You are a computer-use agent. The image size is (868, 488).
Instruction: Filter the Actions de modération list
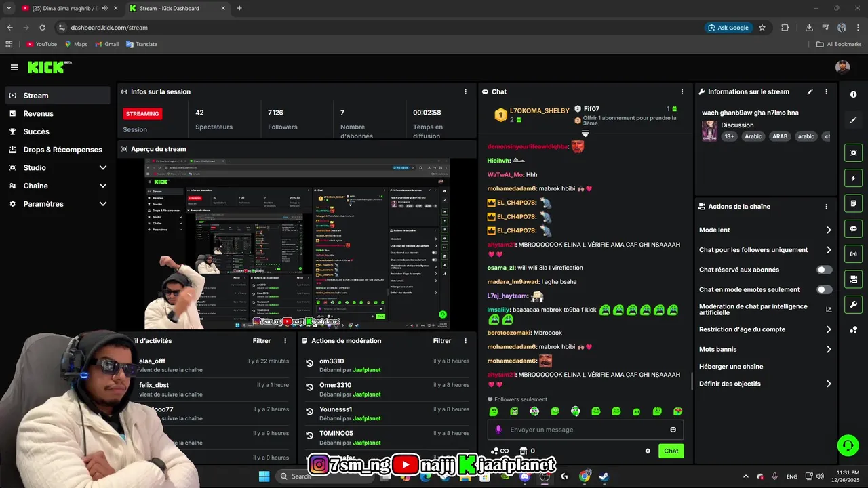pos(442,341)
